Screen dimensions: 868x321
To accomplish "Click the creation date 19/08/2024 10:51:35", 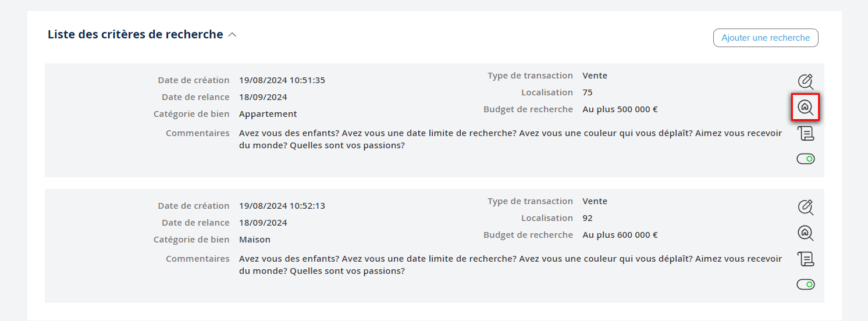I will coord(282,80).
